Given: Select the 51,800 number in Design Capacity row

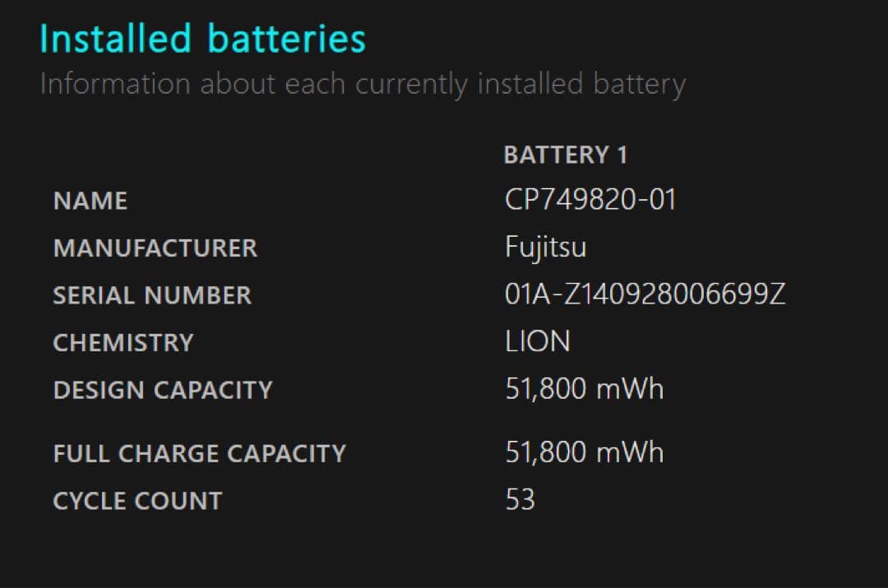Looking at the screenshot, I should click(x=544, y=389).
